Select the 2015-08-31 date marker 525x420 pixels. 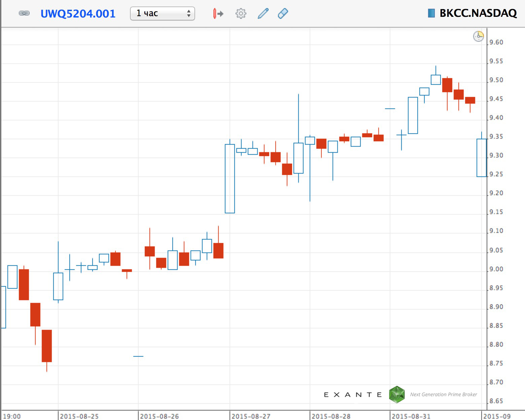coord(411,416)
